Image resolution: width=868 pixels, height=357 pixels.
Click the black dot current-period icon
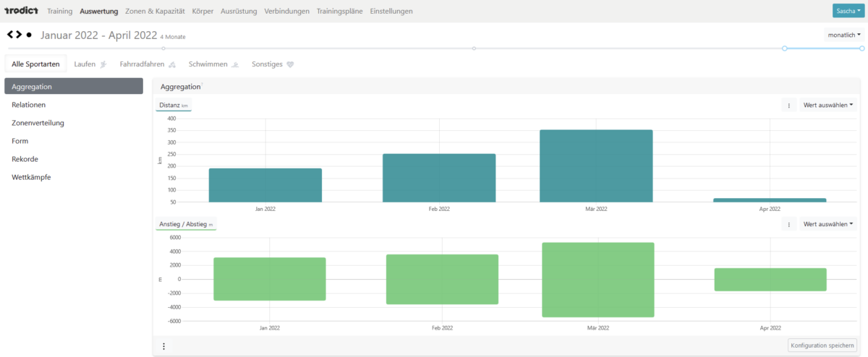[x=28, y=34]
